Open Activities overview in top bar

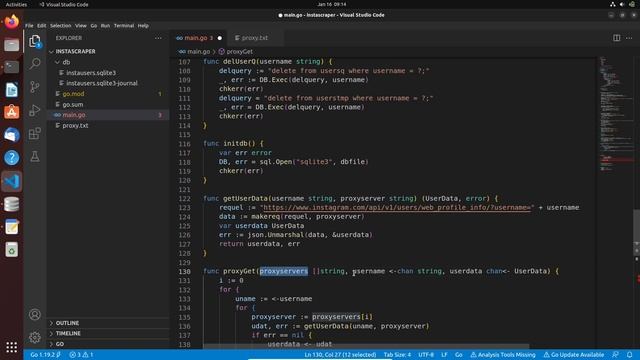(x=16, y=4)
